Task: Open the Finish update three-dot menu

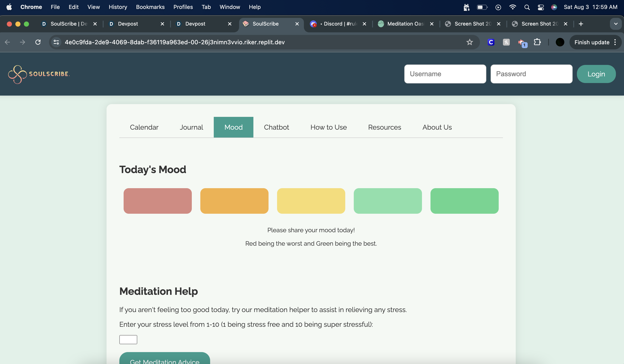Action: click(615, 42)
